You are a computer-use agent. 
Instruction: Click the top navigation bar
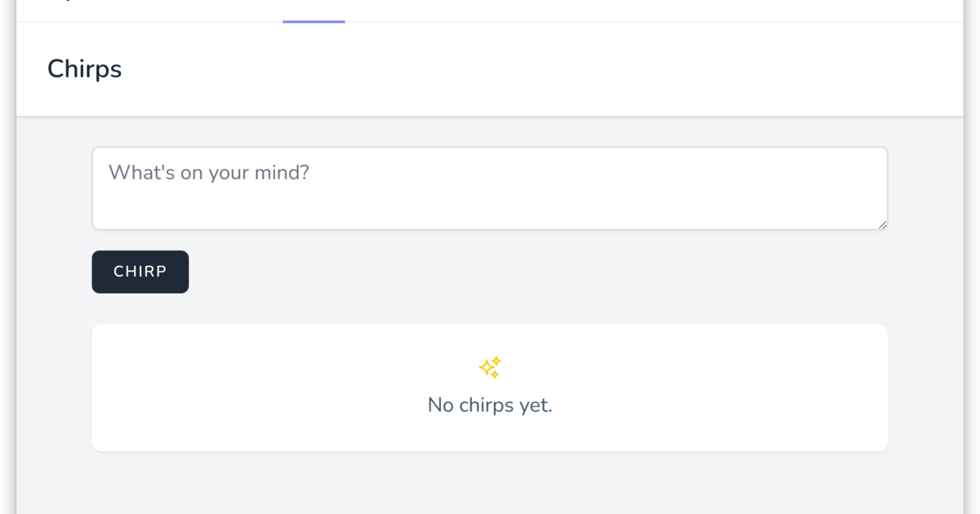490,11
